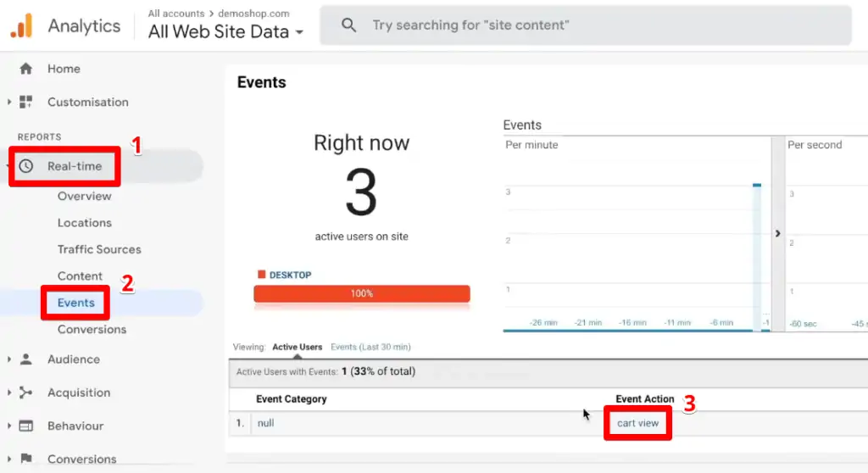This screenshot has height=473, width=868.
Task: Expand the Acquisition section arrow
Action: tap(8, 392)
